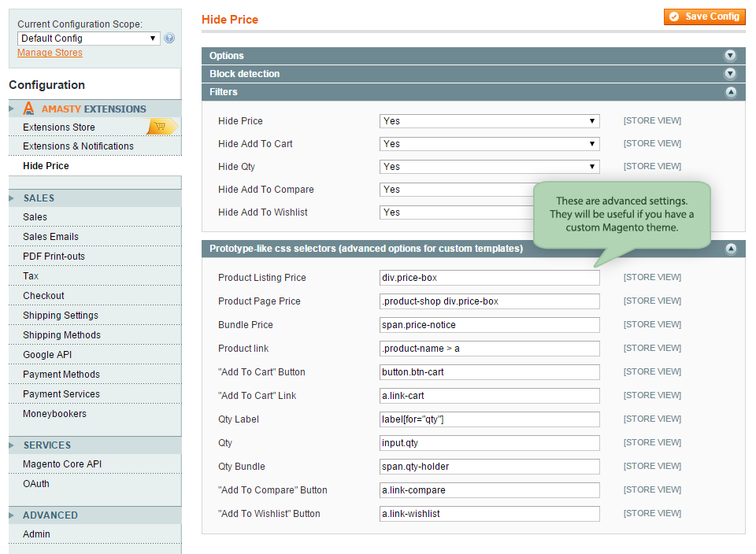This screenshot has height=554, width=756.
Task: Open Google API configuration
Action: click(47, 355)
